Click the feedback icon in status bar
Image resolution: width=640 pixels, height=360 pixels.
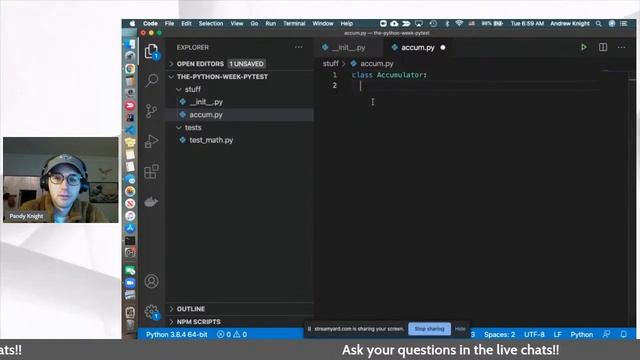[607, 334]
